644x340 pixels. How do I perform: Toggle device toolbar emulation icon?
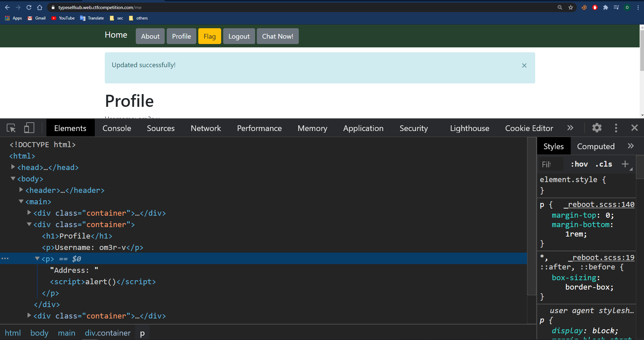click(x=29, y=128)
